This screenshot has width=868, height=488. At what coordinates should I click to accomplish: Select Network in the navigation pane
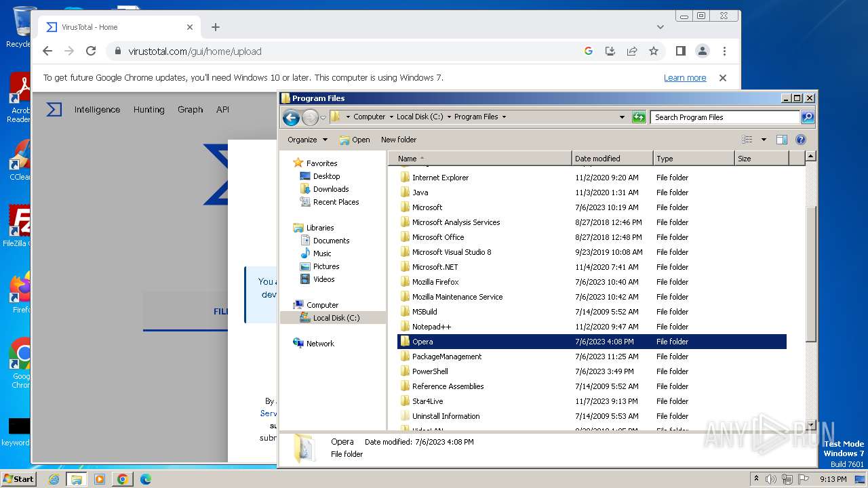click(320, 344)
